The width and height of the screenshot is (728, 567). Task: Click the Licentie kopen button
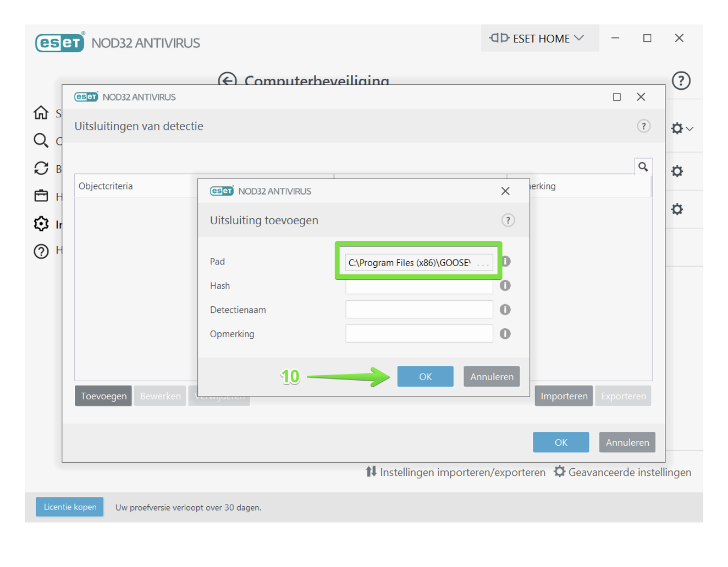click(70, 507)
